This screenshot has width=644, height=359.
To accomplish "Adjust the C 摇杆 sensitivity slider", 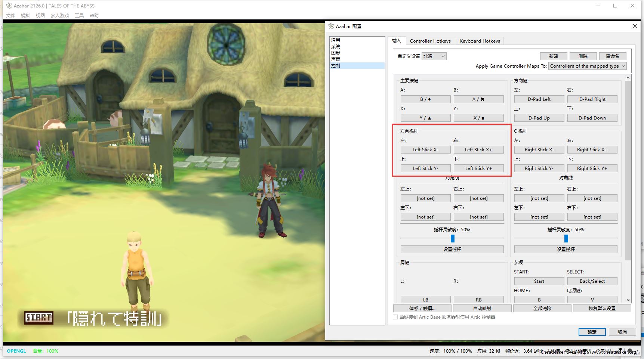I will tap(566, 238).
